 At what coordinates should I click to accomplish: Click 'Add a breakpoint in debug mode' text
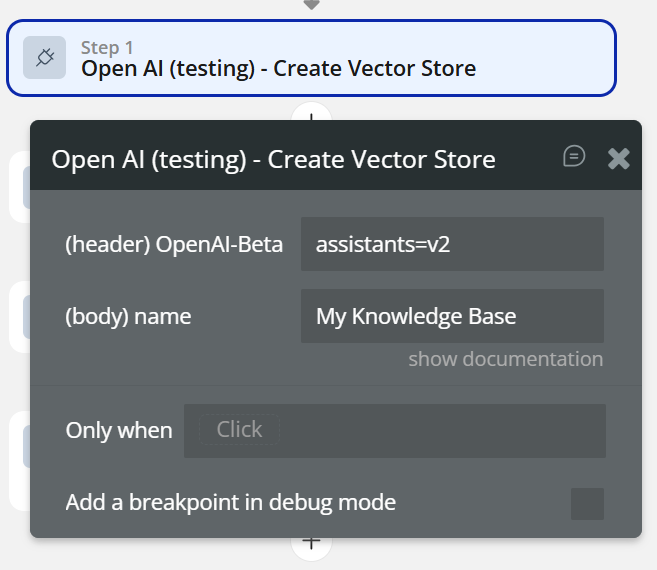[x=231, y=502]
